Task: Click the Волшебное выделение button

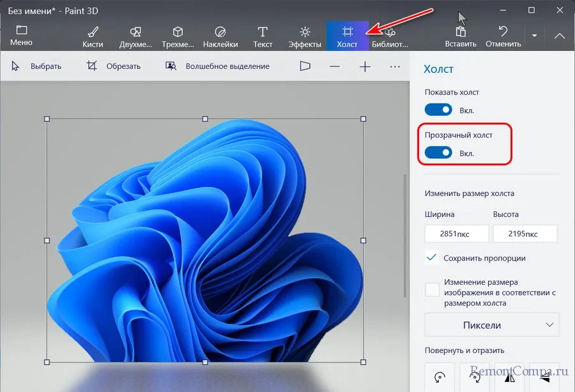Action: pos(217,66)
